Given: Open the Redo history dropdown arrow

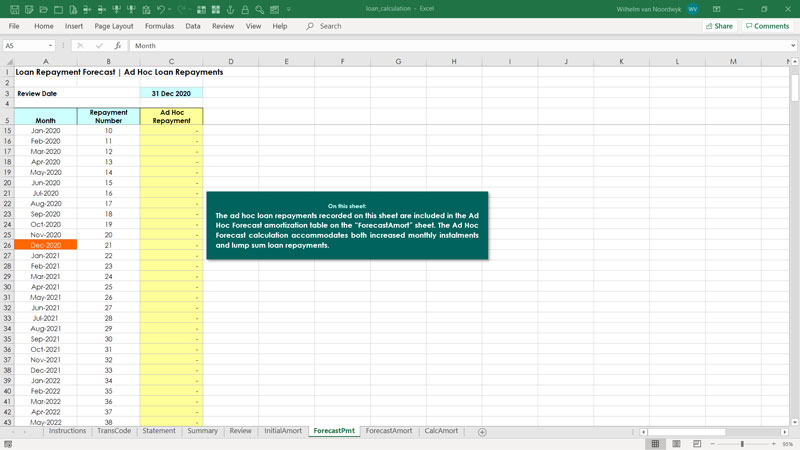Looking at the screenshot, I should (x=190, y=9).
